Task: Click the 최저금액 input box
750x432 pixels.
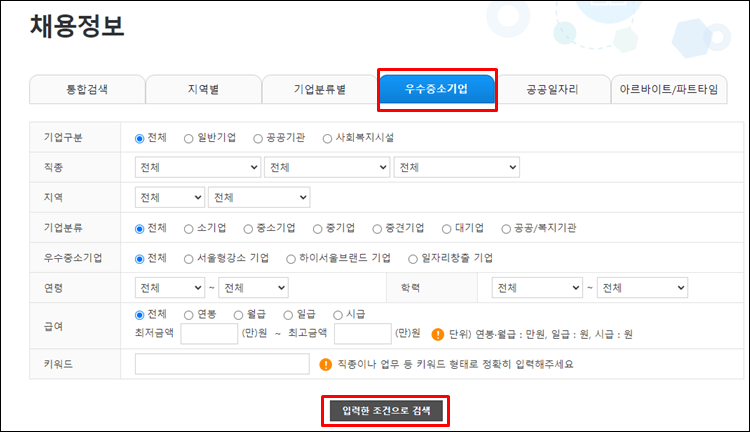Action: pos(208,334)
